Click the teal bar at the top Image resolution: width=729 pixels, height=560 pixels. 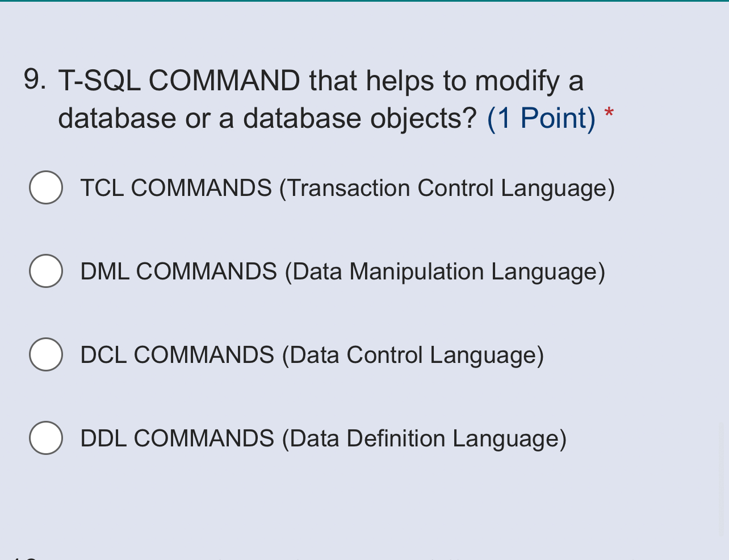click(364, 2)
